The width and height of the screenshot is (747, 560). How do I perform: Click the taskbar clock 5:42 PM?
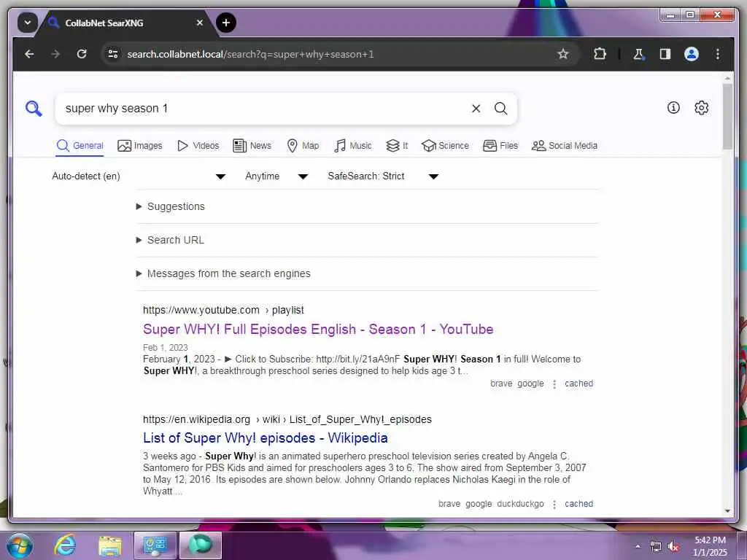point(710,540)
